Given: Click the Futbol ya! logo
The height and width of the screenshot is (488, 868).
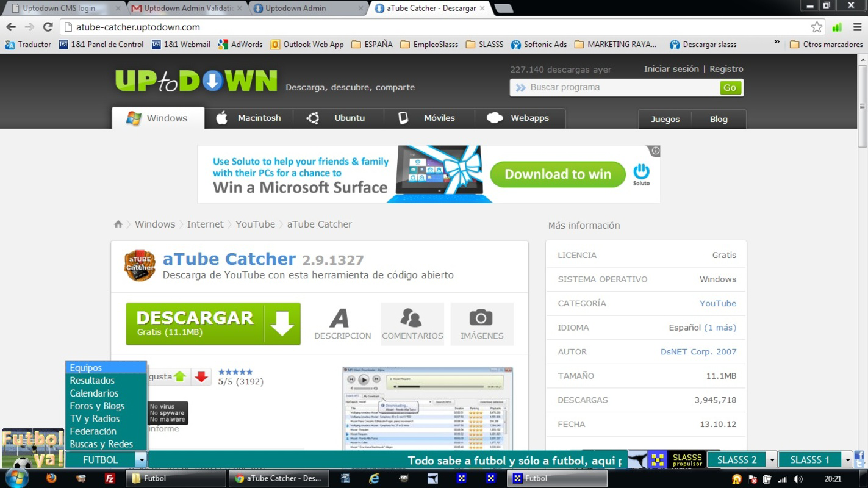Looking at the screenshot, I should tap(32, 448).
